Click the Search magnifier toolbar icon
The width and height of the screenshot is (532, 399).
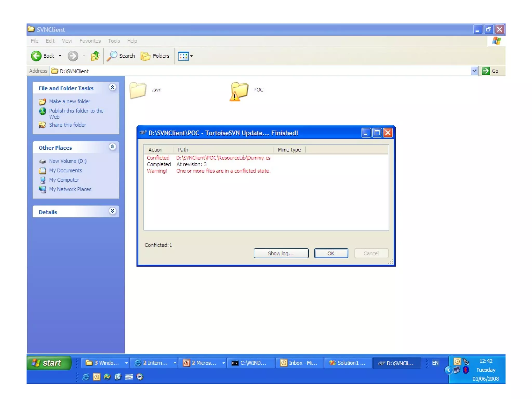click(112, 56)
